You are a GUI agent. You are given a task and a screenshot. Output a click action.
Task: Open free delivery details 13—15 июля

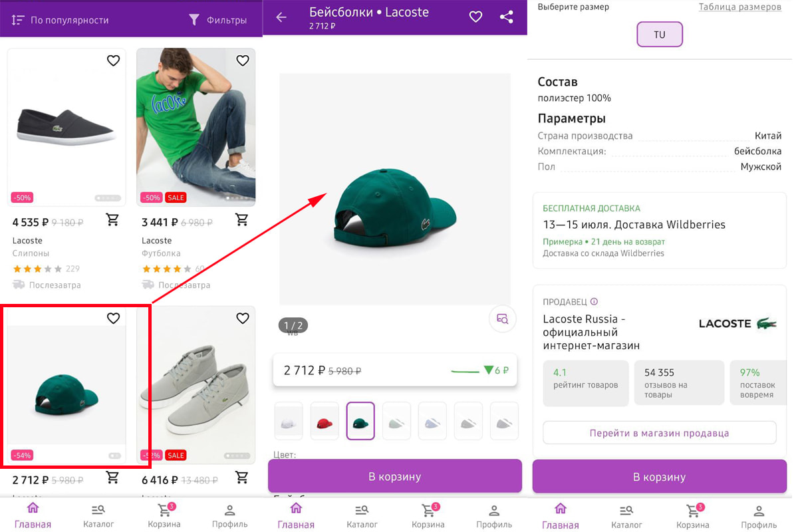tap(660, 231)
